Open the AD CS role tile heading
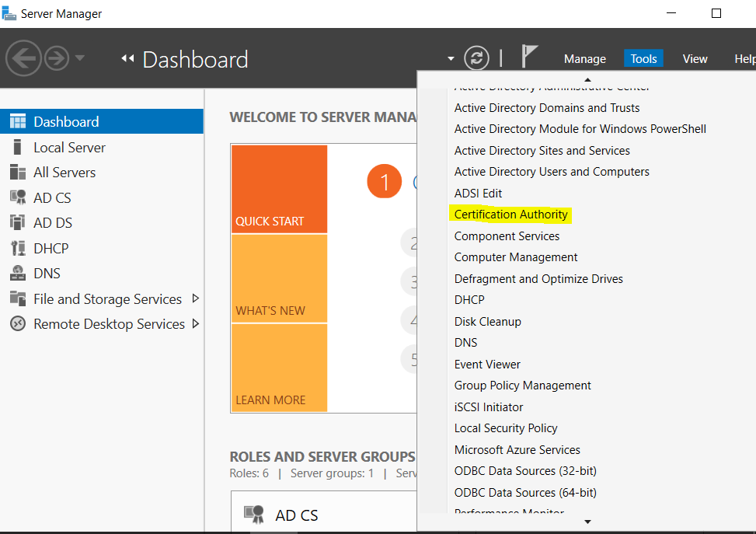 pos(297,515)
